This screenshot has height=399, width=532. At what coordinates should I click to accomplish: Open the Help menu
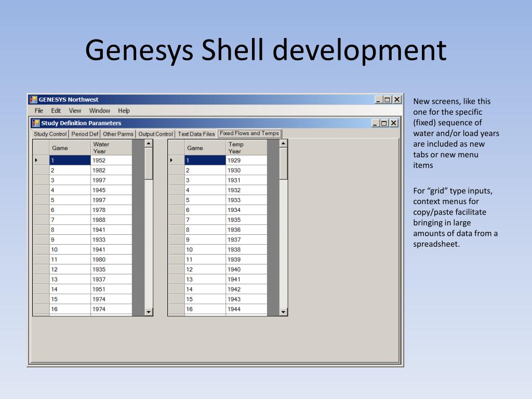pyautogui.click(x=124, y=111)
